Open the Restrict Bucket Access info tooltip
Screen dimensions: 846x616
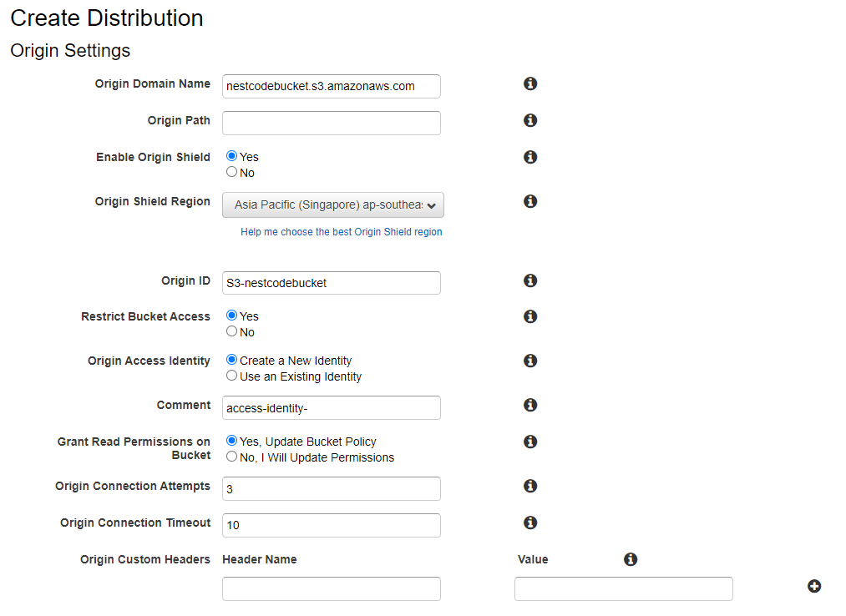(530, 316)
